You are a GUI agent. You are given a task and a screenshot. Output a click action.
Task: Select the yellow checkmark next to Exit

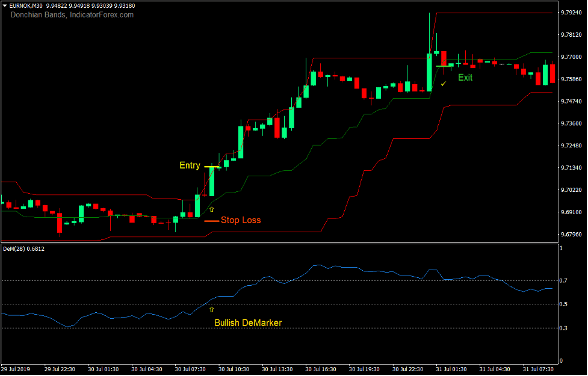[444, 84]
